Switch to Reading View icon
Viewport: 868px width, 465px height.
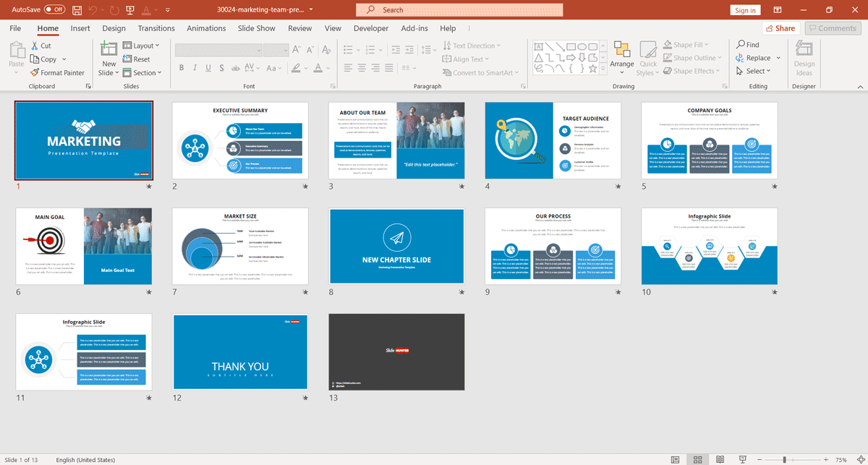pos(720,459)
